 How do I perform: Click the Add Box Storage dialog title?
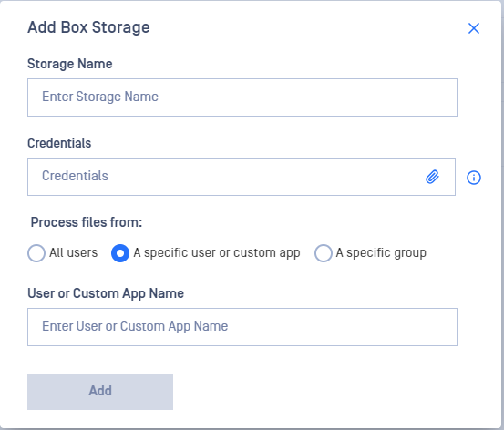88,27
